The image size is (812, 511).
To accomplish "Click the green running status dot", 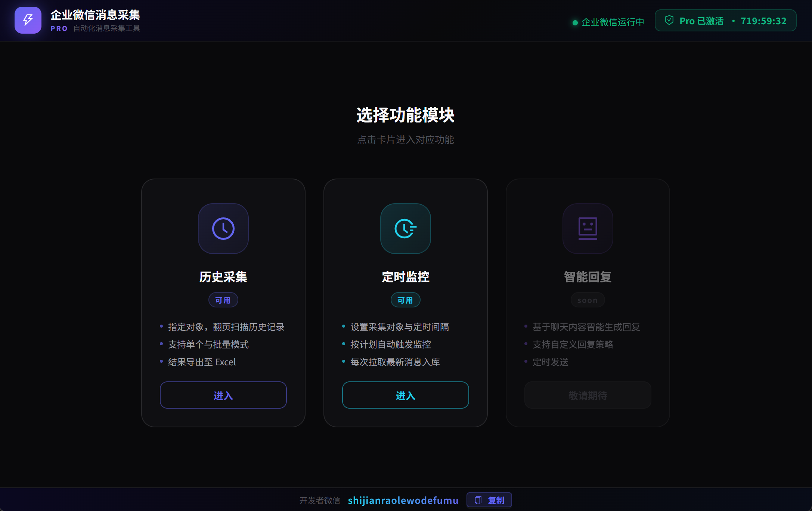I will pyautogui.click(x=575, y=23).
